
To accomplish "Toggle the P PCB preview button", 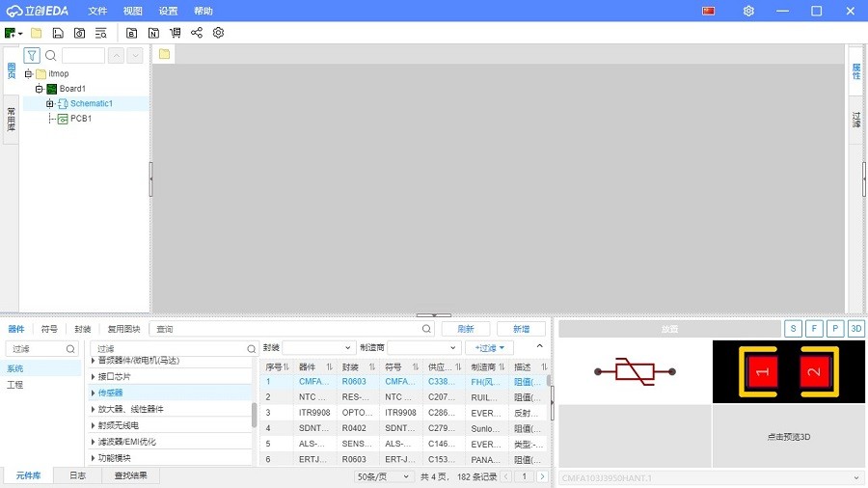I will pyautogui.click(x=835, y=329).
